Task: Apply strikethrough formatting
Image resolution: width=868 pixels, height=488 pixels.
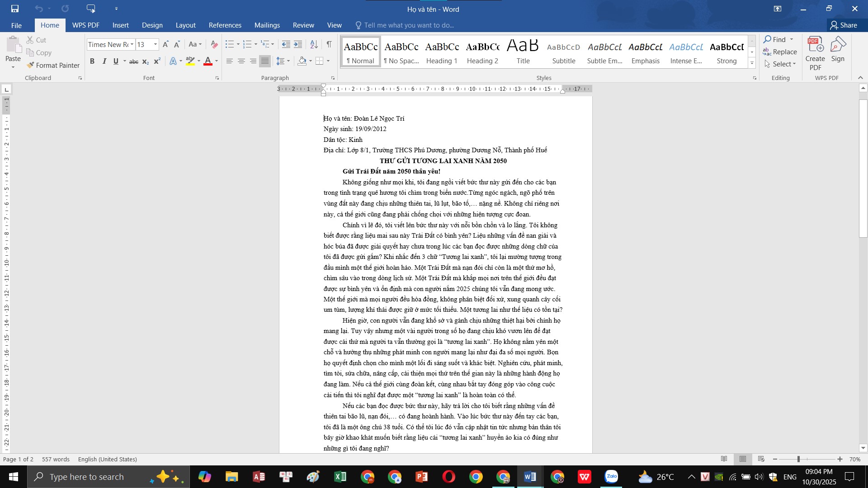Action: click(134, 61)
